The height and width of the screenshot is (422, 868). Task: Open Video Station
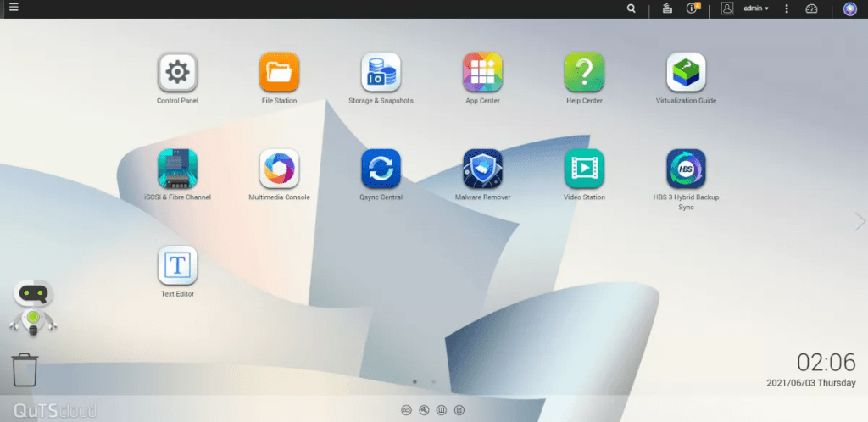tap(584, 169)
